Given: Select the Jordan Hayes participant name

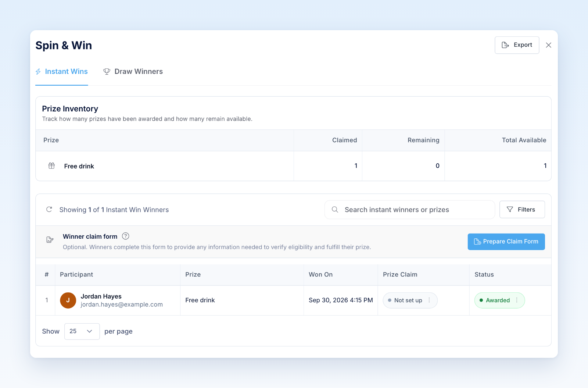Looking at the screenshot, I should tap(101, 296).
